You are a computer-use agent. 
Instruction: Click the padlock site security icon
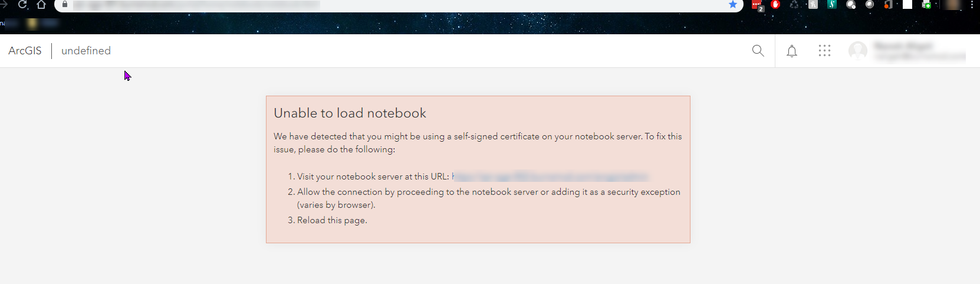[65, 4]
